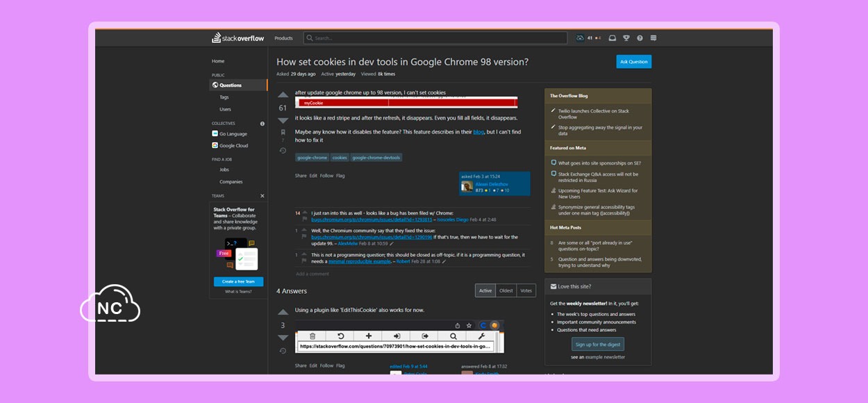Screen dimensions: 868x403
Task: Open the help question-mark icon
Action: pyautogui.click(x=640, y=38)
